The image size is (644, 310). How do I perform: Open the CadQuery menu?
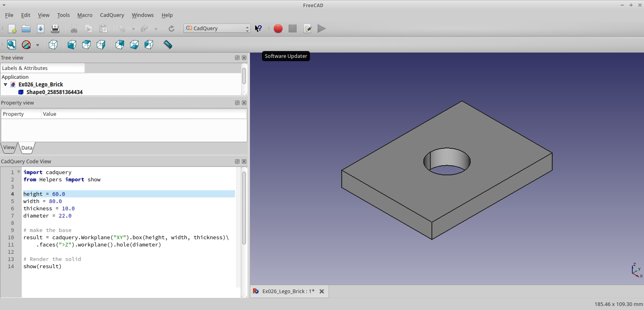coord(112,15)
